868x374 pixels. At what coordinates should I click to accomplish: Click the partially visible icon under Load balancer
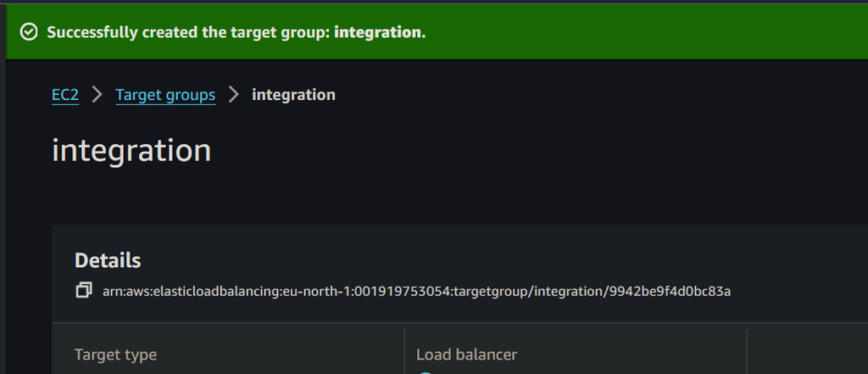[x=426, y=371]
